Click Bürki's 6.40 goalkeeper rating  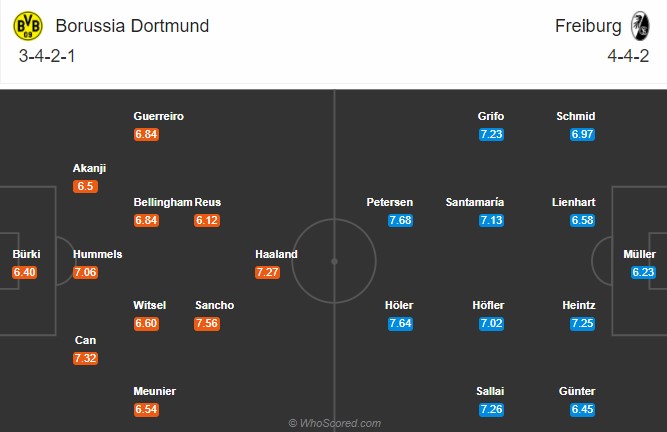click(24, 272)
